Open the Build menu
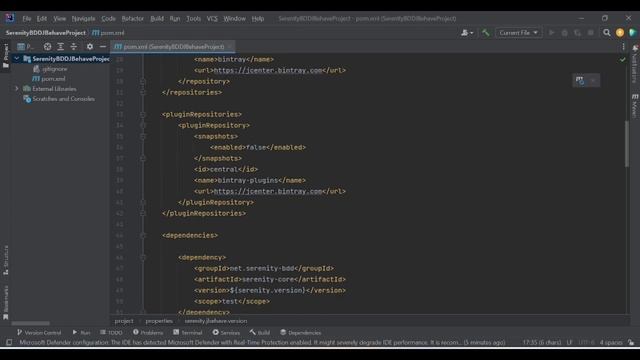The width and height of the screenshot is (640, 360). (x=157, y=19)
